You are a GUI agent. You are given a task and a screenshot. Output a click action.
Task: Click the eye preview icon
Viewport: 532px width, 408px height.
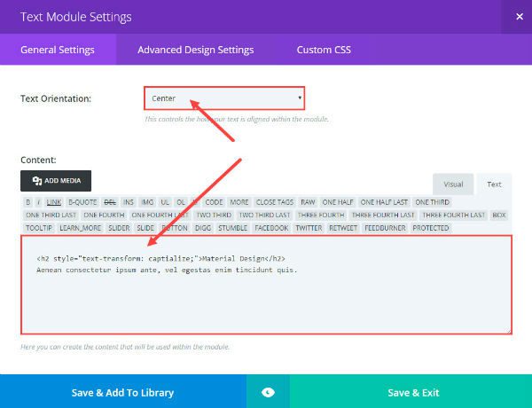pos(268,392)
